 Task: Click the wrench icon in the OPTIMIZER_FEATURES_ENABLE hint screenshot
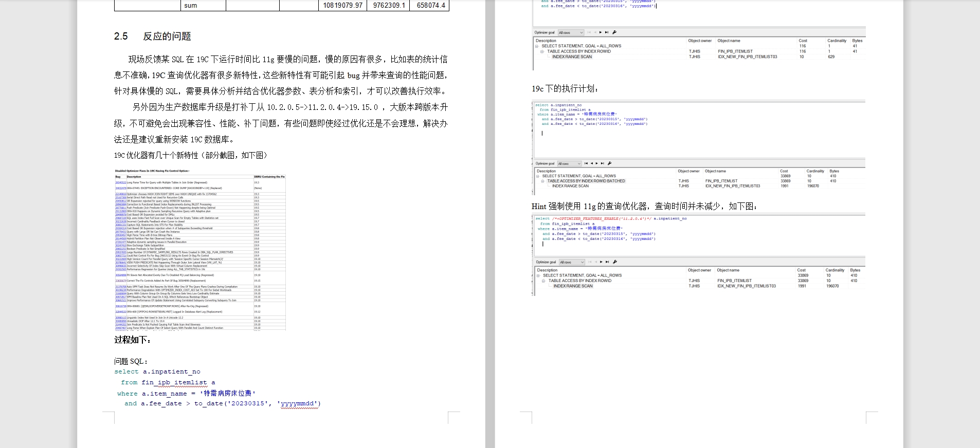(x=615, y=262)
